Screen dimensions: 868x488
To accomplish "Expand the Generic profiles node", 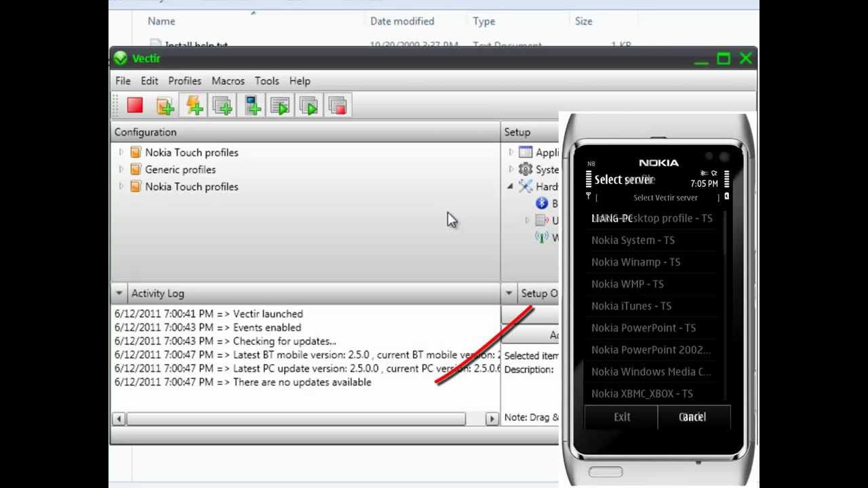I will click(x=121, y=169).
